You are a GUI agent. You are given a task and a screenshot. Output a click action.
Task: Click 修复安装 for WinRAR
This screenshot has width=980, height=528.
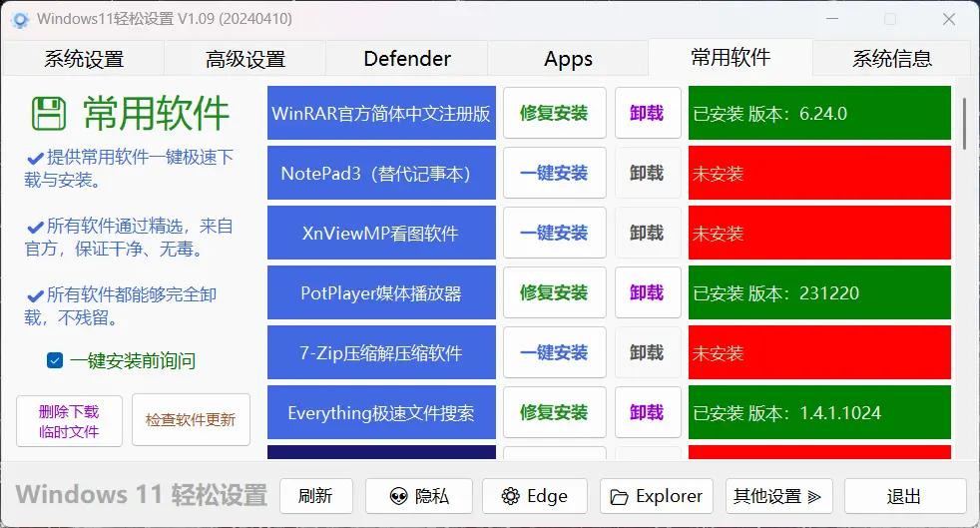(555, 113)
